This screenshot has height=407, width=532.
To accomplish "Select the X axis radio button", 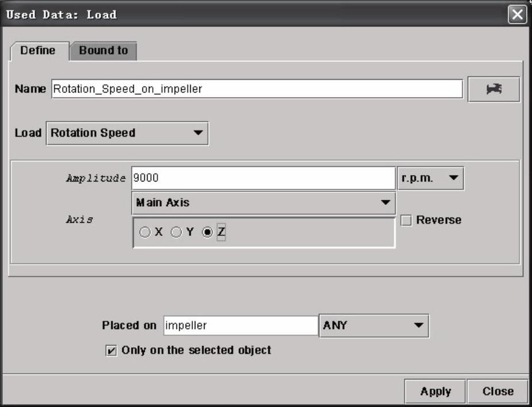I will [x=145, y=232].
